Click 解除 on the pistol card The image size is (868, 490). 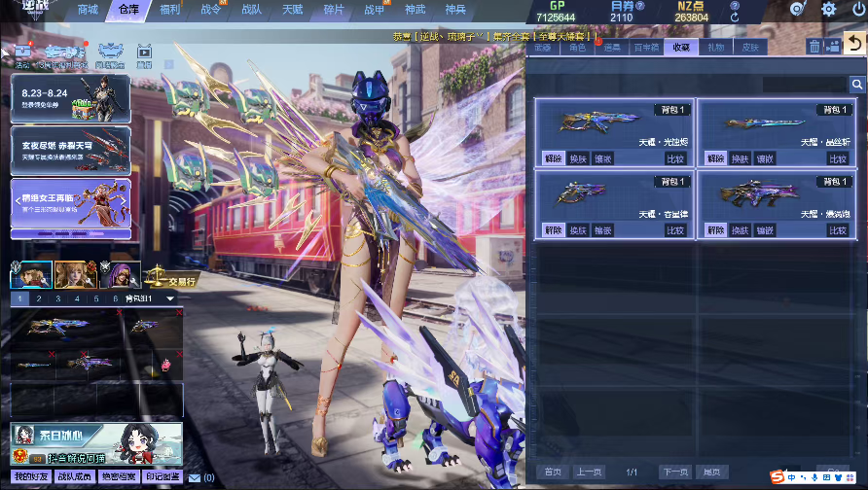[554, 230]
